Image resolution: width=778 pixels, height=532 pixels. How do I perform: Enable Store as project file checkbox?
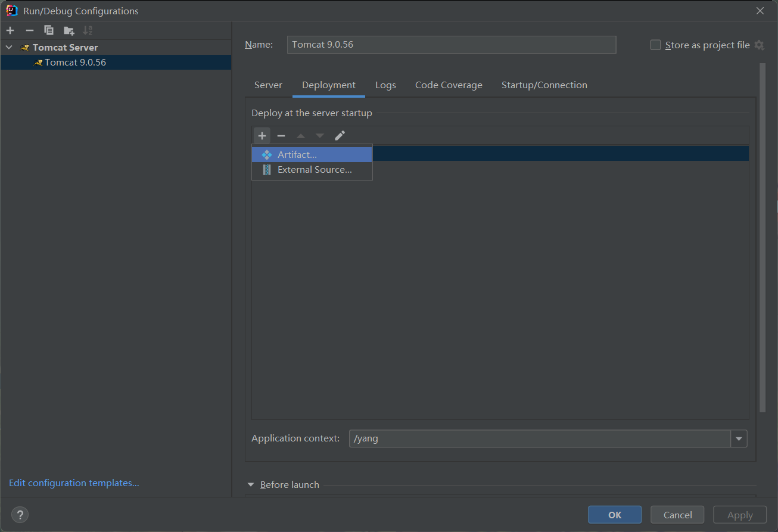[x=655, y=45]
